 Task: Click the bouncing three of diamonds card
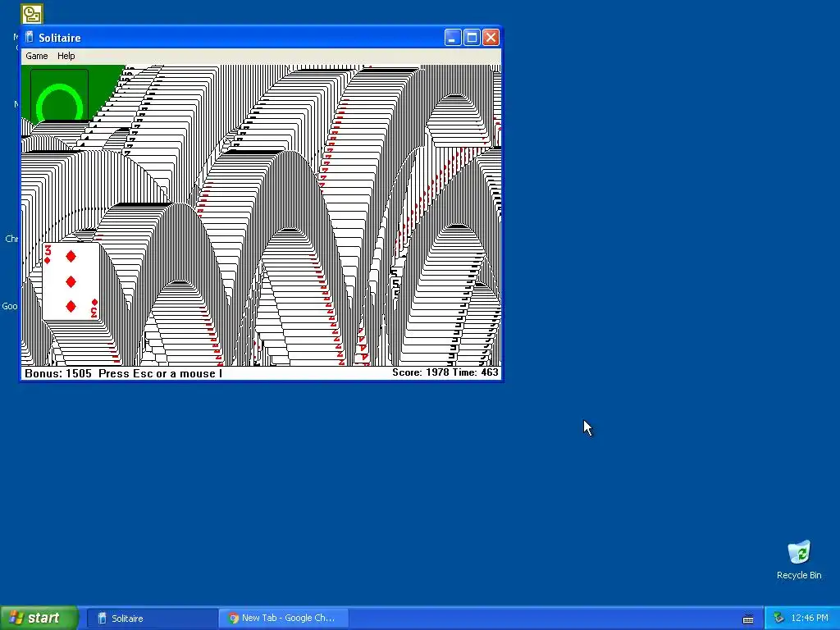point(71,281)
